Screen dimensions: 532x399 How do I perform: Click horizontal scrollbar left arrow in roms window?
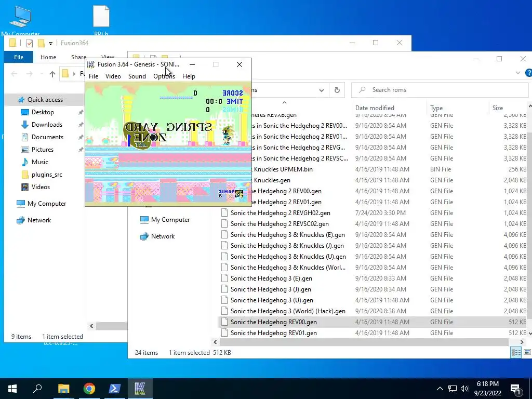(x=215, y=342)
